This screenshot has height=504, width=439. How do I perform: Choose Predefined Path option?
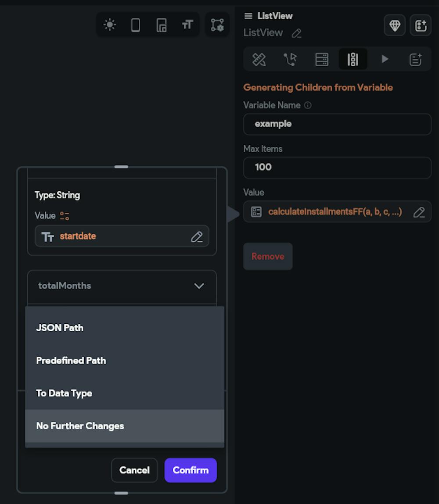coord(71,361)
